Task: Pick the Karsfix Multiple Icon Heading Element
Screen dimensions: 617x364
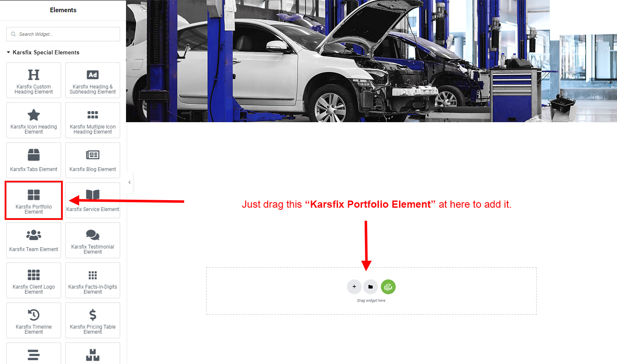Action: [93, 120]
